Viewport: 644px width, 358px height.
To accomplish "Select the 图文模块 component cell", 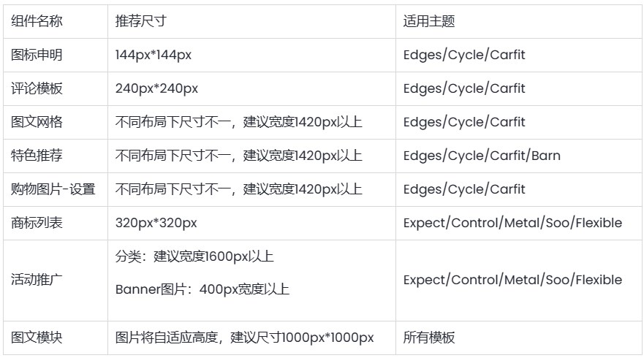I will coord(37,338).
